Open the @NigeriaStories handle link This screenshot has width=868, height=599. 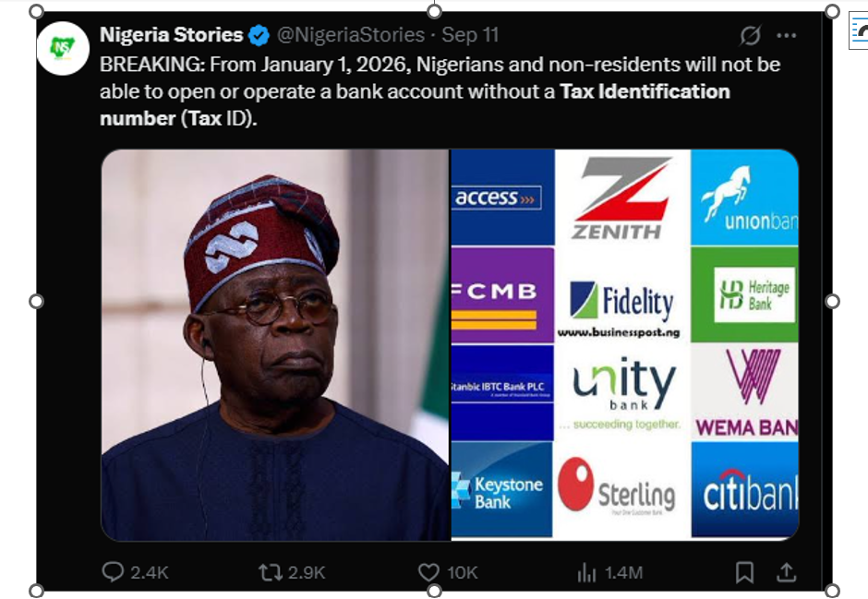(351, 35)
